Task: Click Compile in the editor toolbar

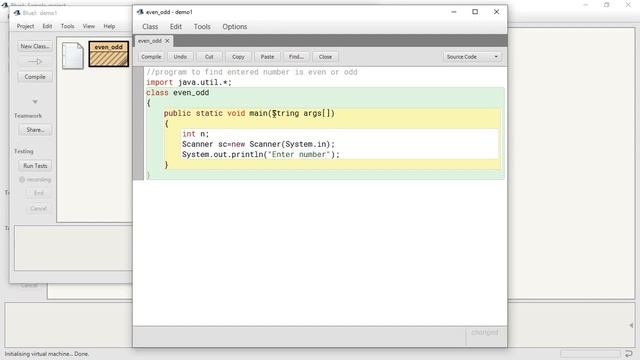Action: click(x=151, y=57)
